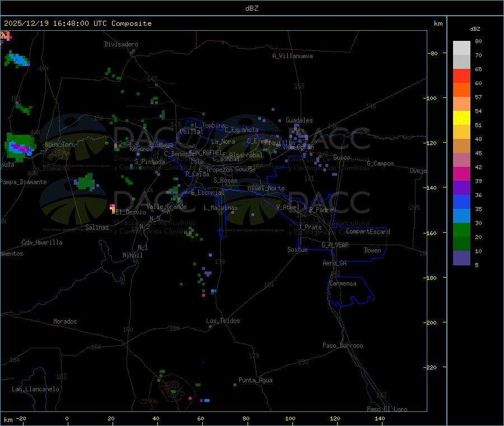Click the radar echo beside El_Desvio
The height and width of the screenshot is (426, 504).
tap(113, 209)
